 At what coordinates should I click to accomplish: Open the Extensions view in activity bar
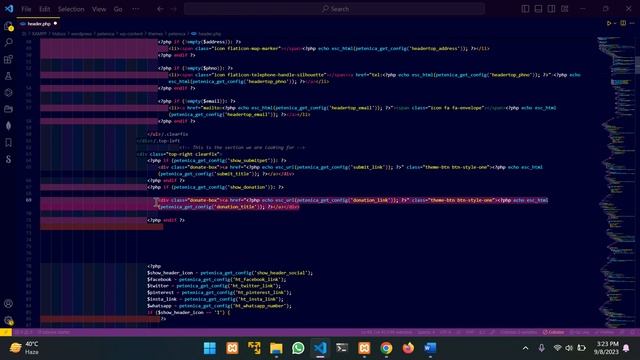click(x=8, y=59)
